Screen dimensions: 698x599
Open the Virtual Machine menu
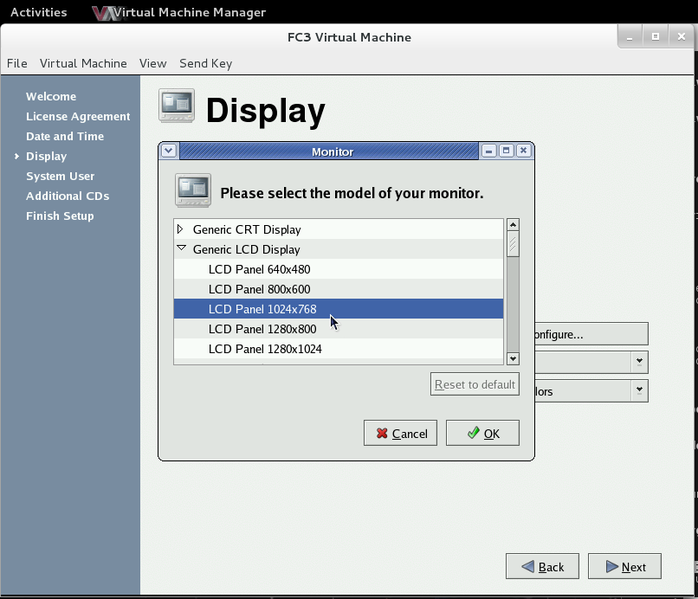pos(83,64)
